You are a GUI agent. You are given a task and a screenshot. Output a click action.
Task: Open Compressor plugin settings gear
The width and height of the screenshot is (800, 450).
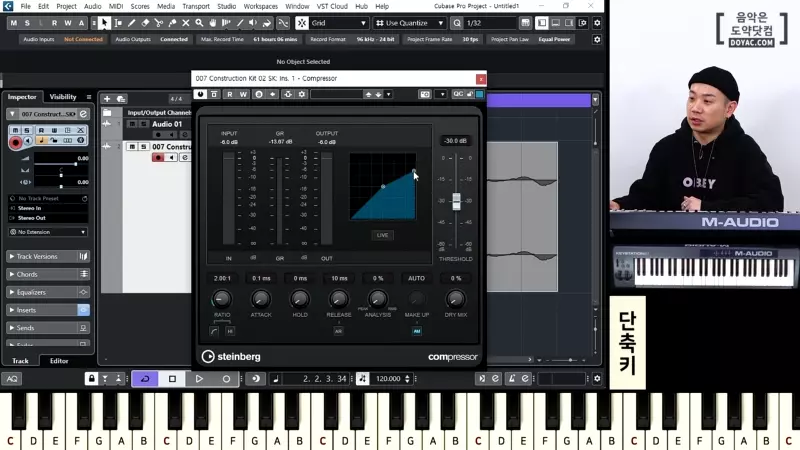tap(302, 94)
